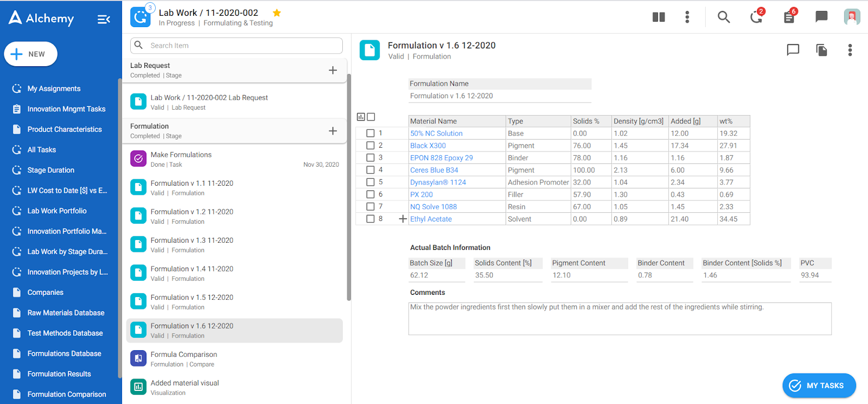Open Product Characteristics in the sidebar

click(65, 129)
